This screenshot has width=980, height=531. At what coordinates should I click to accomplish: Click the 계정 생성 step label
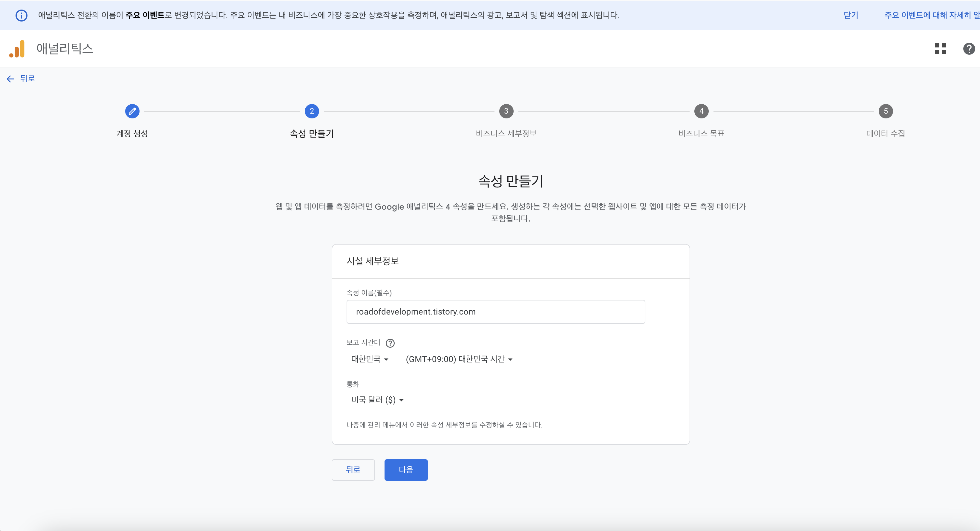tap(132, 134)
